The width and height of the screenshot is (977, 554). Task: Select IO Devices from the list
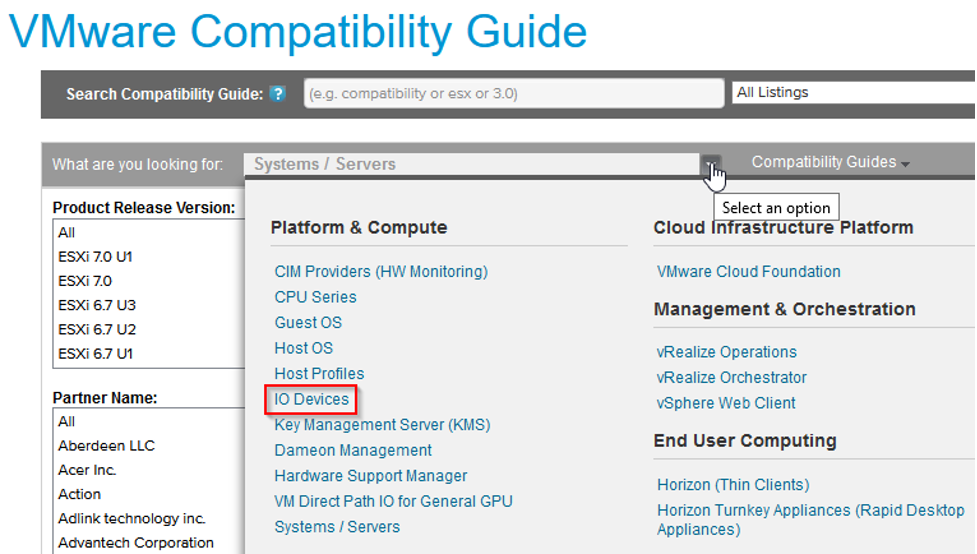click(x=312, y=399)
